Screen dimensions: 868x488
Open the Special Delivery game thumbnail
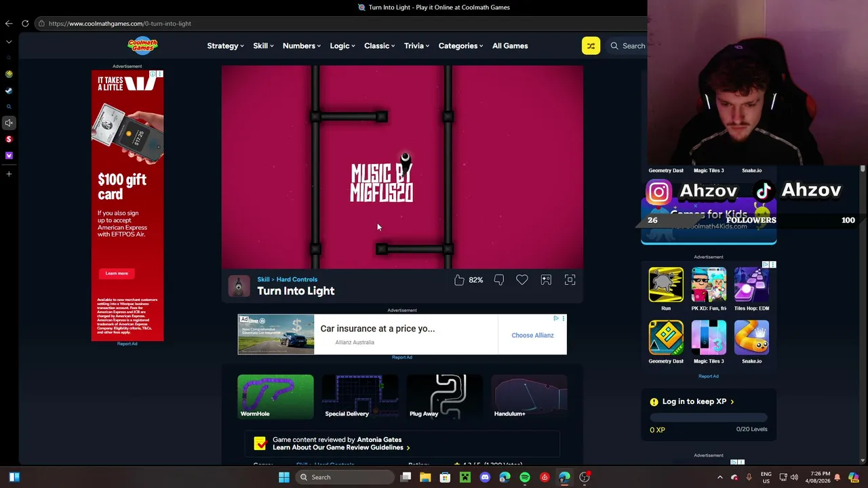click(x=360, y=396)
